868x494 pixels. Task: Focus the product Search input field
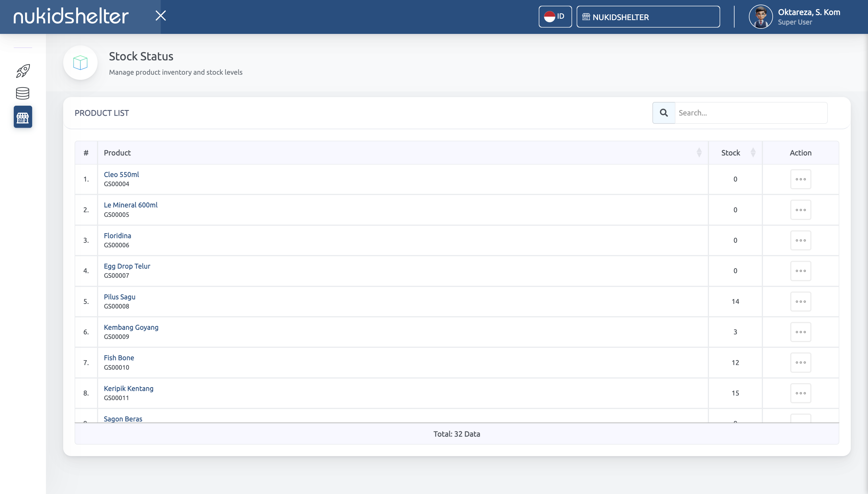(751, 113)
